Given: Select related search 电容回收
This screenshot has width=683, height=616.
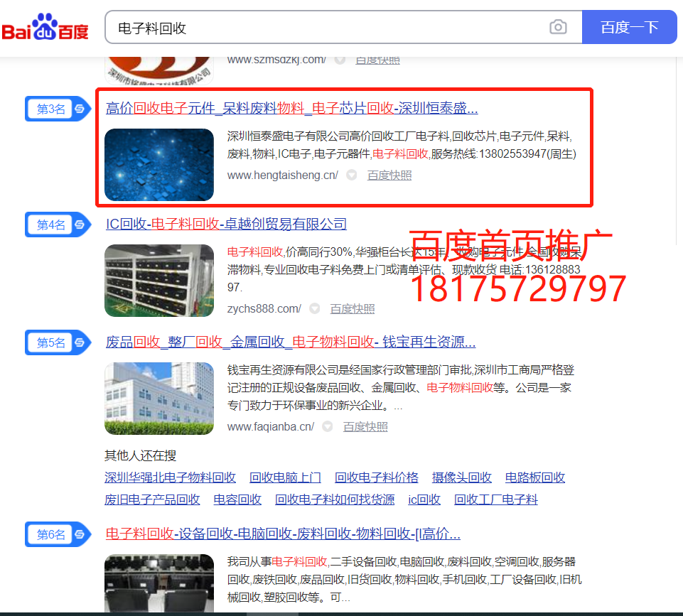Looking at the screenshot, I should pyautogui.click(x=237, y=499).
